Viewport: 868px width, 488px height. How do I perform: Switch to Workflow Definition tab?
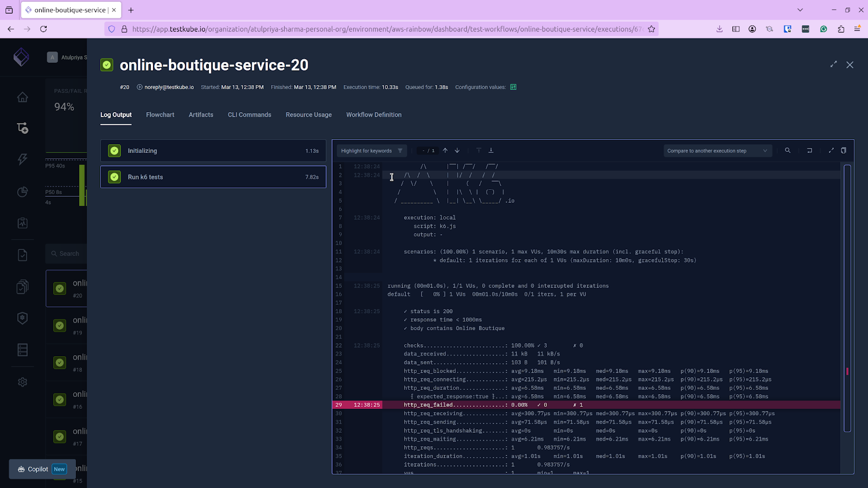click(x=374, y=115)
